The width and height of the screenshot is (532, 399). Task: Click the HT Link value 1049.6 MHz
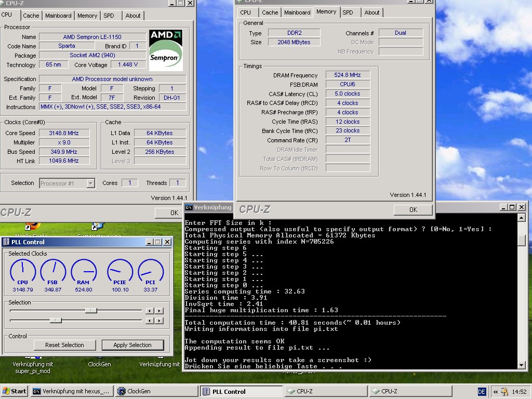click(x=64, y=161)
